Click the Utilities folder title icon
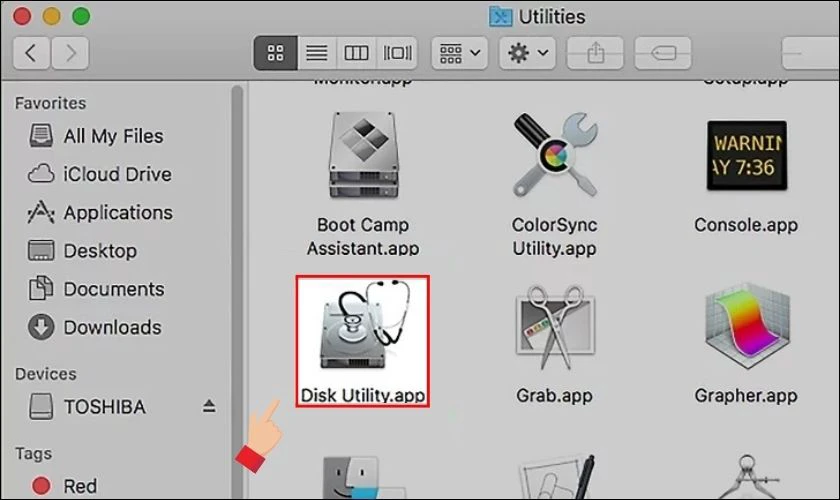This screenshot has width=840, height=500. coord(501,17)
